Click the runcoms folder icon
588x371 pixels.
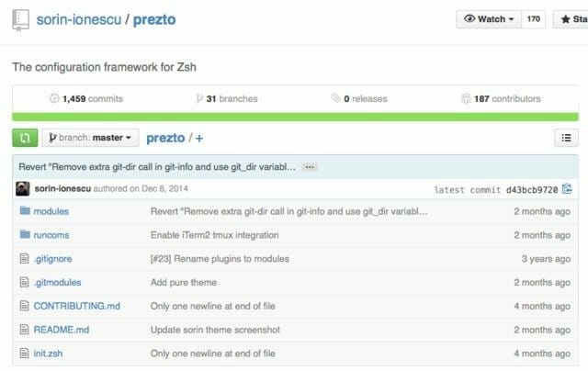tap(25, 234)
